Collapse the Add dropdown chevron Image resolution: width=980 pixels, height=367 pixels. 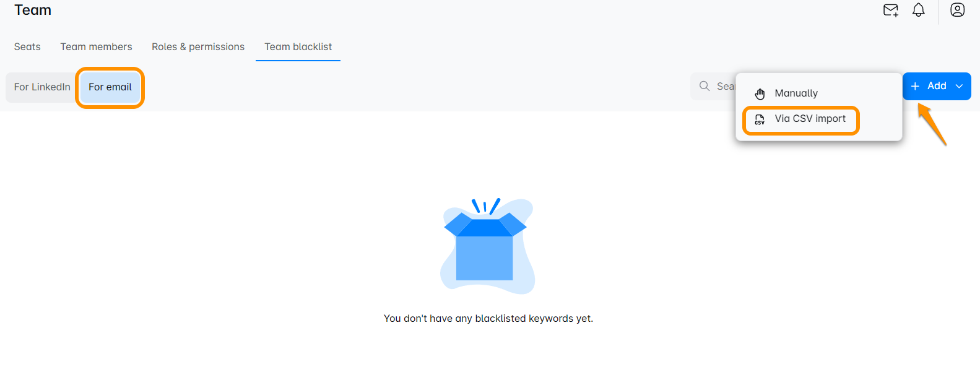coord(959,86)
